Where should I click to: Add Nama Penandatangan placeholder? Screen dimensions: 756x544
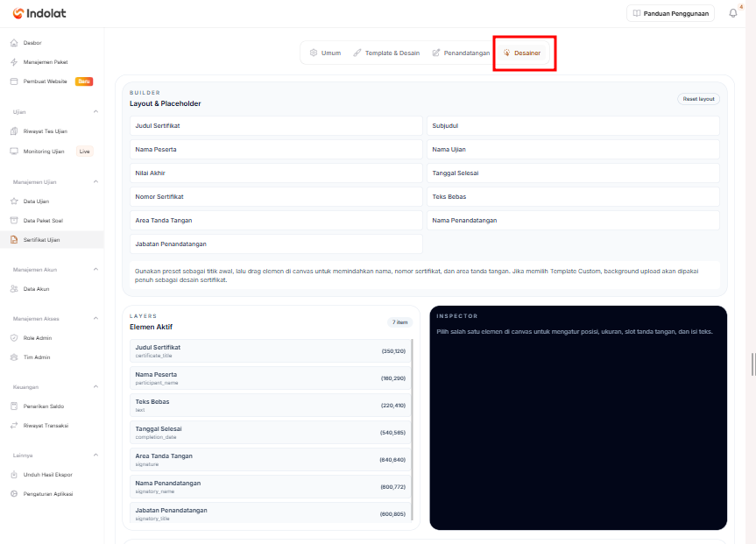tap(573, 221)
